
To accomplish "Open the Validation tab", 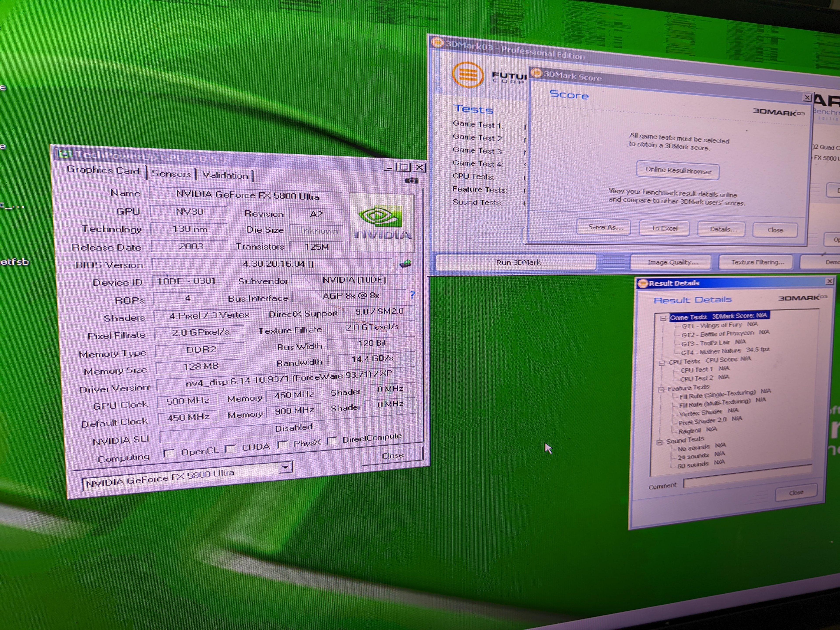I will coord(225,175).
